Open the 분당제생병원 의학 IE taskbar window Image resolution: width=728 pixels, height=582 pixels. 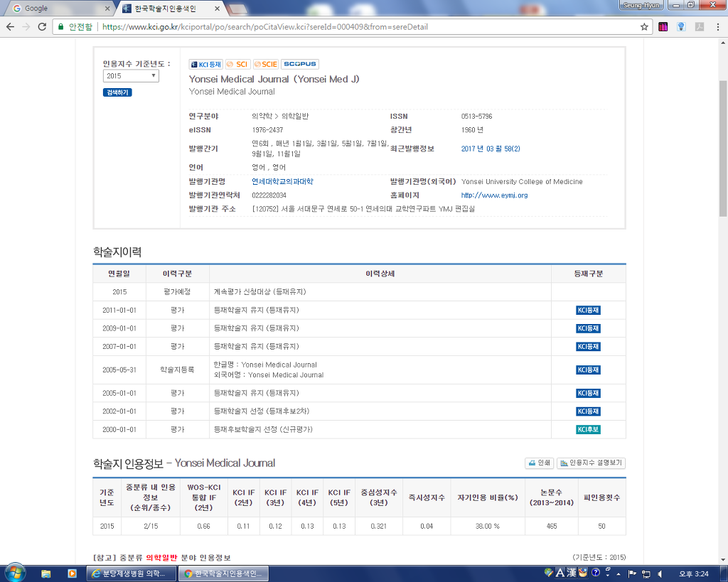click(x=132, y=573)
